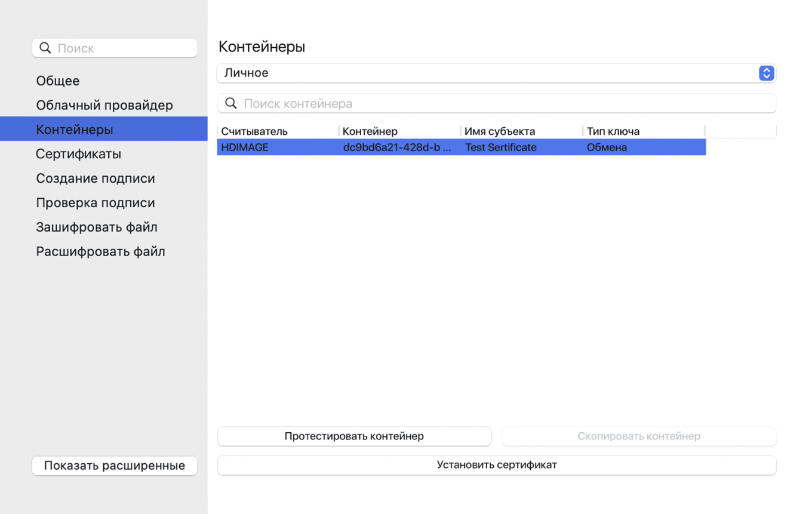Viewport: 812px width, 514px height.
Task: Click the sidebar search magnifier icon
Action: (x=45, y=48)
